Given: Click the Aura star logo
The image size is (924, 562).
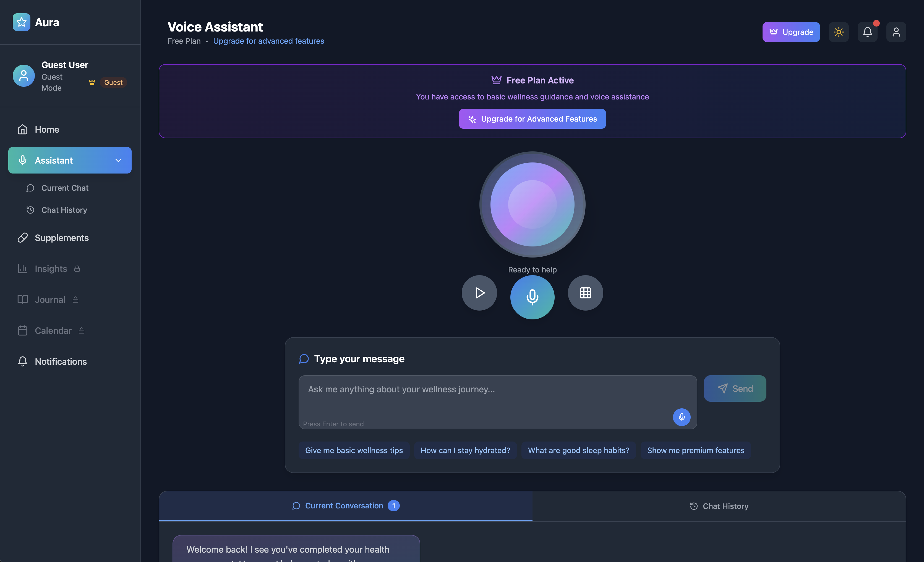Looking at the screenshot, I should tap(21, 22).
